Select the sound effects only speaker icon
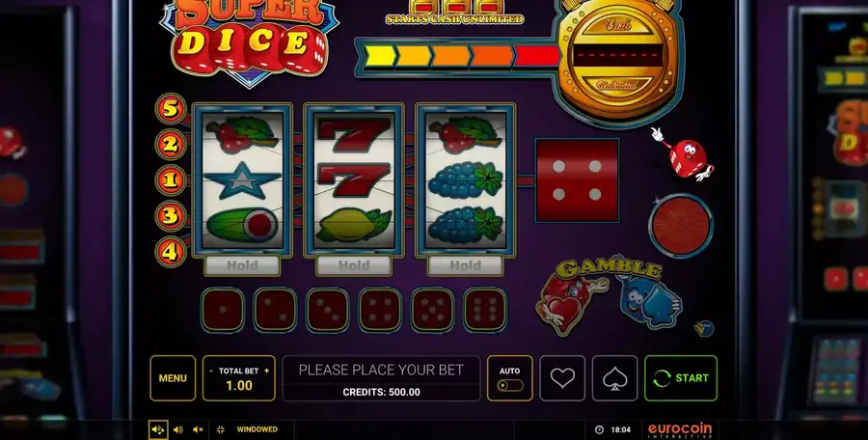The width and height of the screenshot is (868, 440). (178, 429)
